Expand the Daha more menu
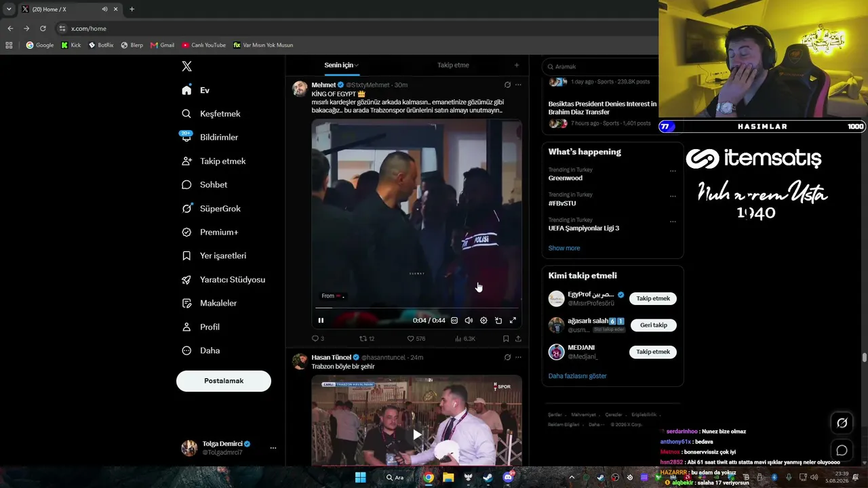This screenshot has width=868, height=488. pyautogui.click(x=200, y=350)
